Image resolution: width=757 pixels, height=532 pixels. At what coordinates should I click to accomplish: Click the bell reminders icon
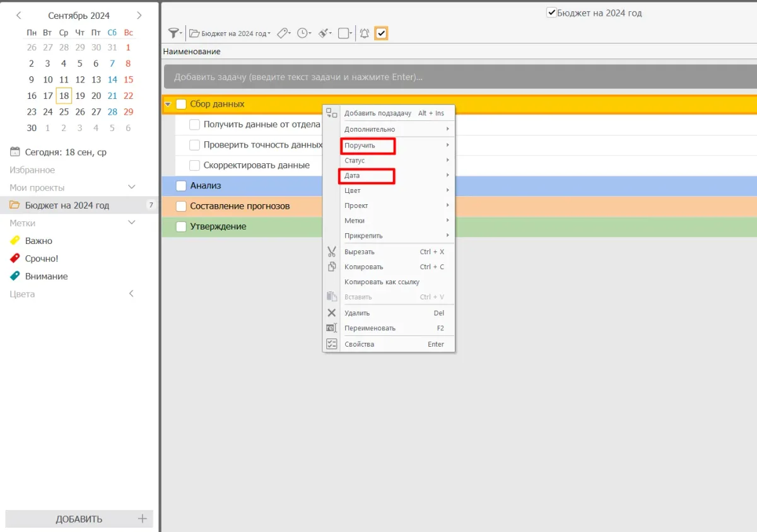[x=364, y=33]
